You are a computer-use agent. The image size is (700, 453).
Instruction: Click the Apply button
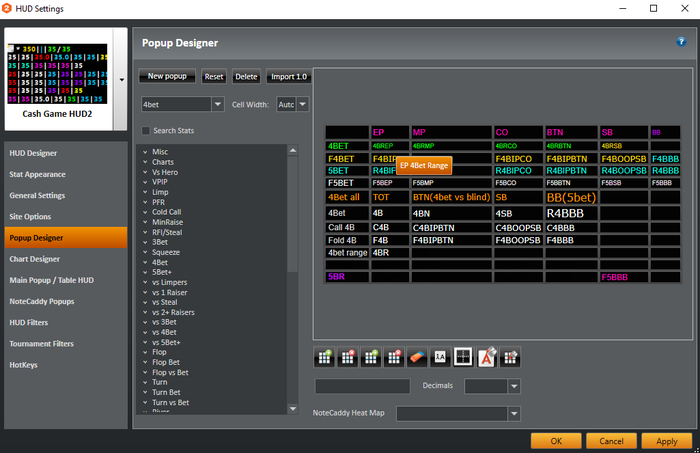click(x=666, y=441)
